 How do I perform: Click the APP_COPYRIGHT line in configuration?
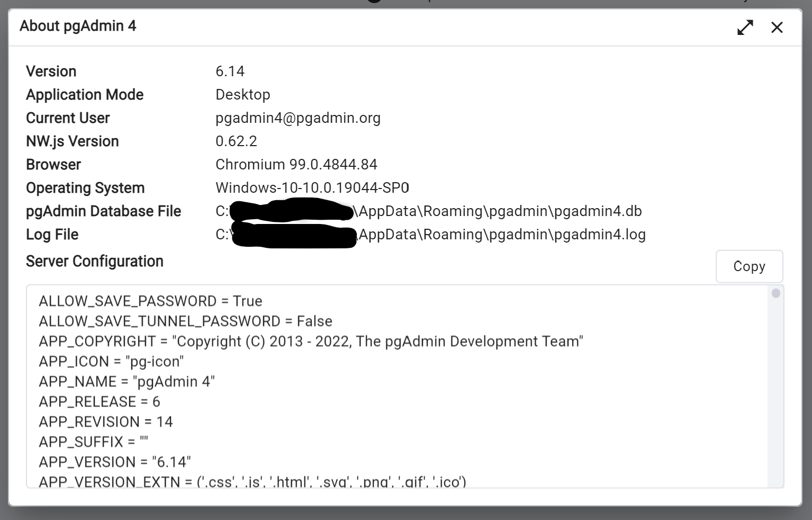click(310, 342)
